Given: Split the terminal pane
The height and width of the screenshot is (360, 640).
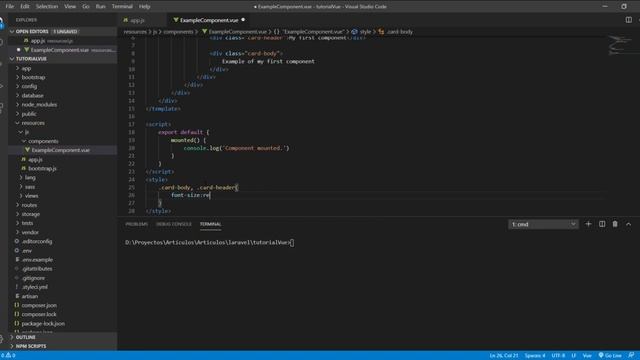Looking at the screenshot, I should 602,224.
